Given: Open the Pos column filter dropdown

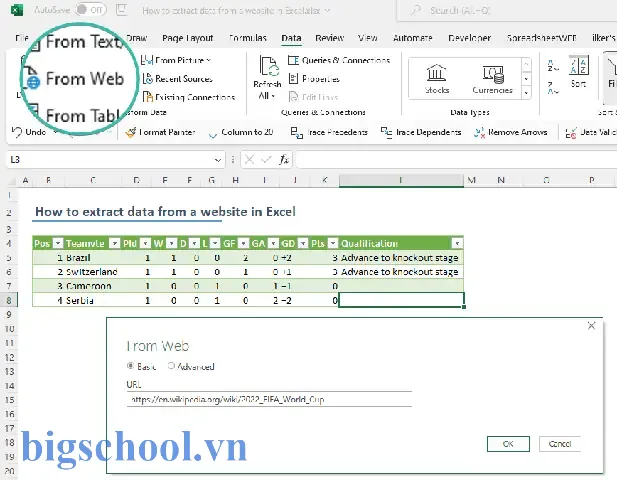Looking at the screenshot, I should tap(58, 243).
